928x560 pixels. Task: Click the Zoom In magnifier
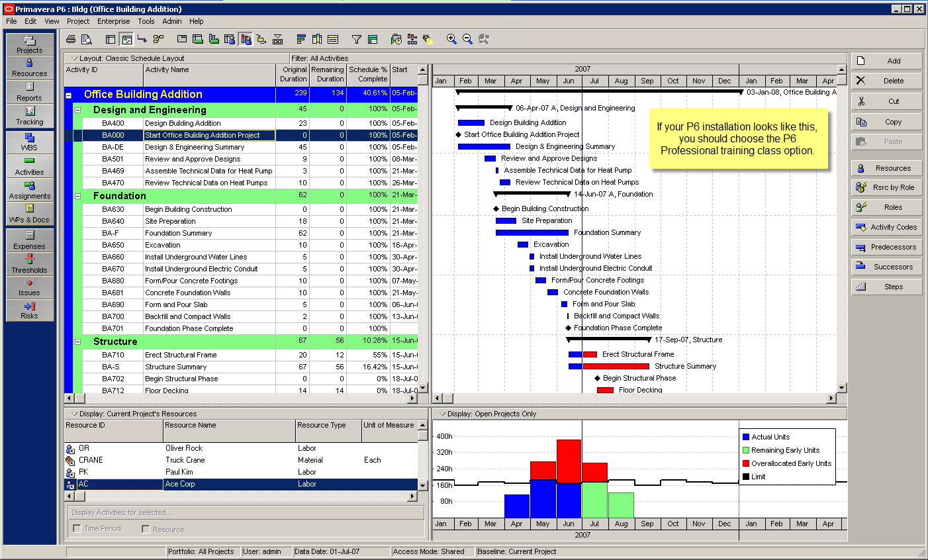click(x=451, y=40)
